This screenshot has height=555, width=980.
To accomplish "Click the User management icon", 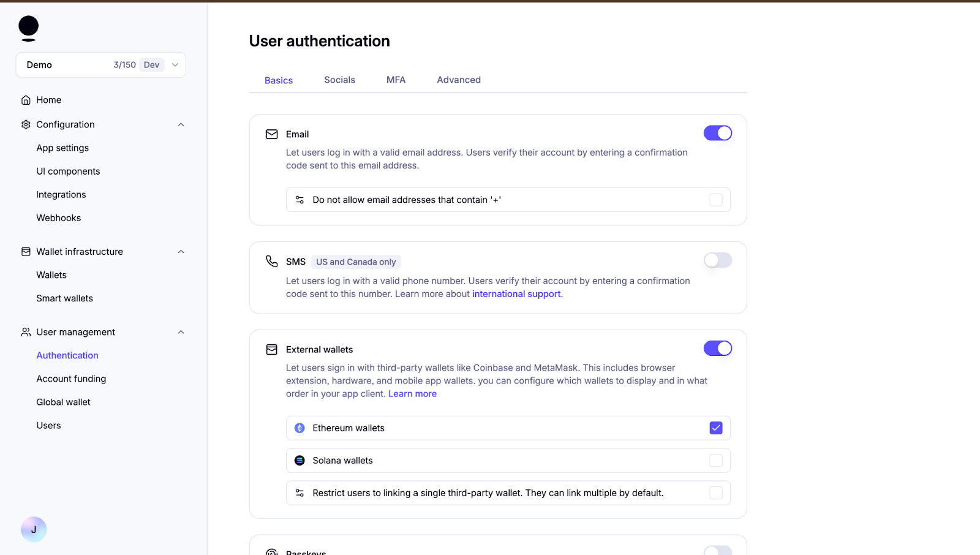I will [x=26, y=331].
